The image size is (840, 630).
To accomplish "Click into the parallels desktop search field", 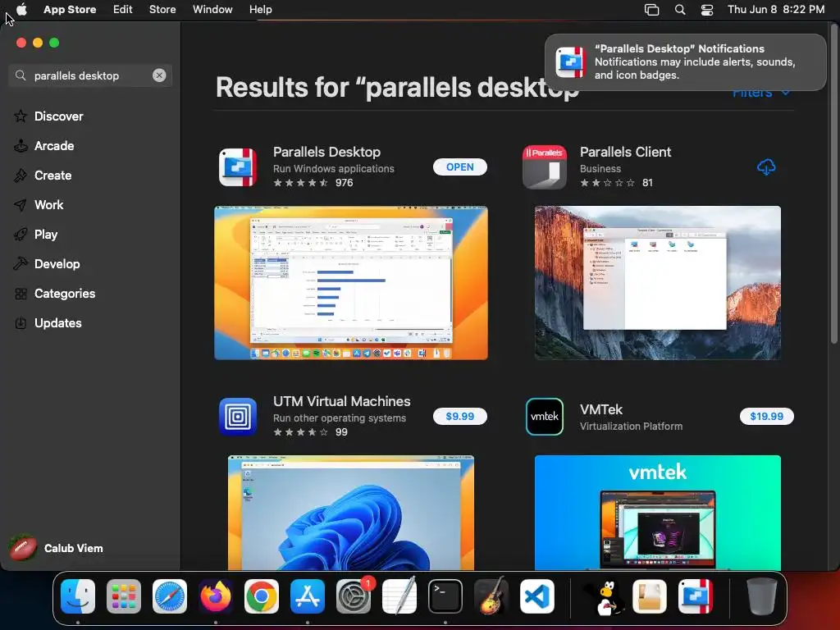I will 90,75.
